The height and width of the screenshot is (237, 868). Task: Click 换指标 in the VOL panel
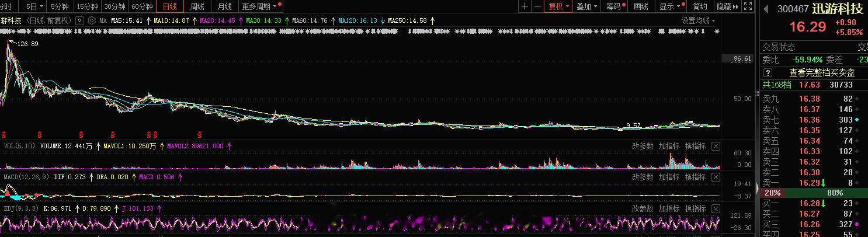pyautogui.click(x=695, y=146)
